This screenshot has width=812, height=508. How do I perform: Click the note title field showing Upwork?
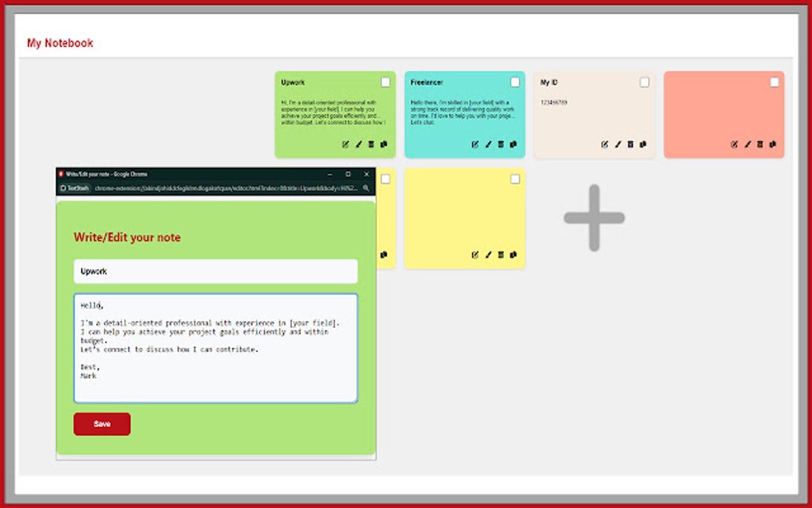215,271
